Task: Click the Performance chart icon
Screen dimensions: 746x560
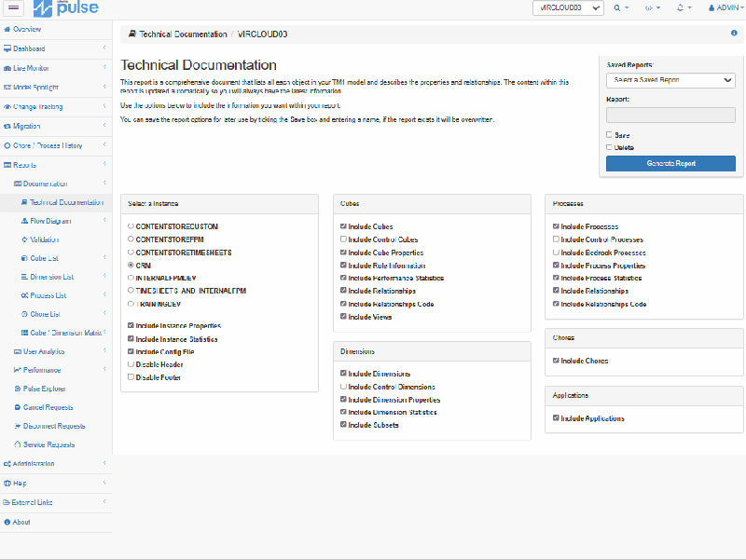Action: (x=18, y=369)
